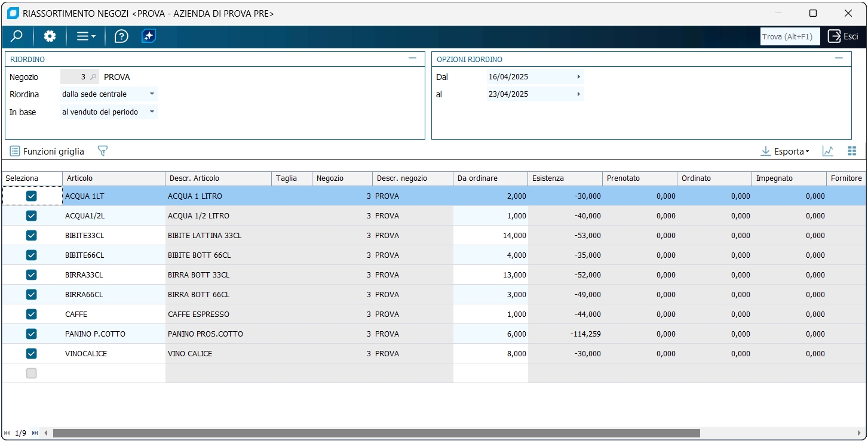This screenshot has height=441, width=868.
Task: Click the horizontal scrollbar of the grid
Action: point(376,433)
